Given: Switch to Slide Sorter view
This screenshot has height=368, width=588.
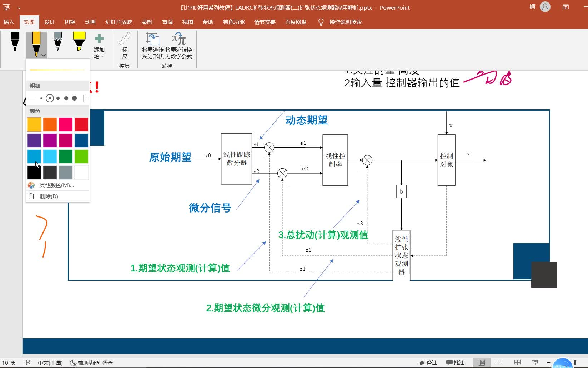Looking at the screenshot, I should click(x=499, y=363).
